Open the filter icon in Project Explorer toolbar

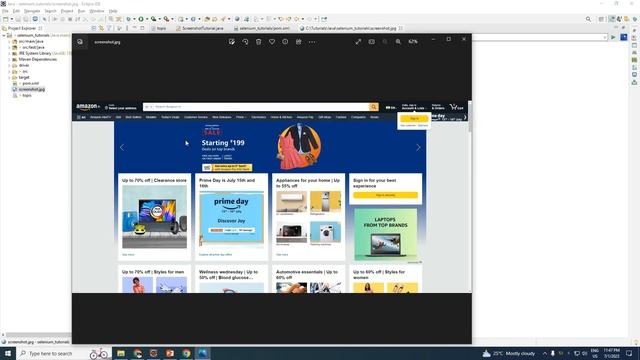coord(109,28)
